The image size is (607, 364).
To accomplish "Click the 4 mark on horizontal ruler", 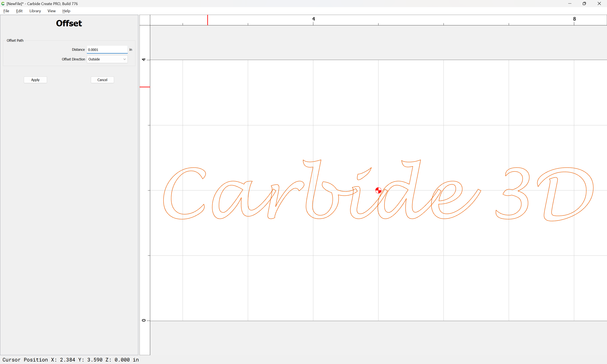I will [x=313, y=19].
